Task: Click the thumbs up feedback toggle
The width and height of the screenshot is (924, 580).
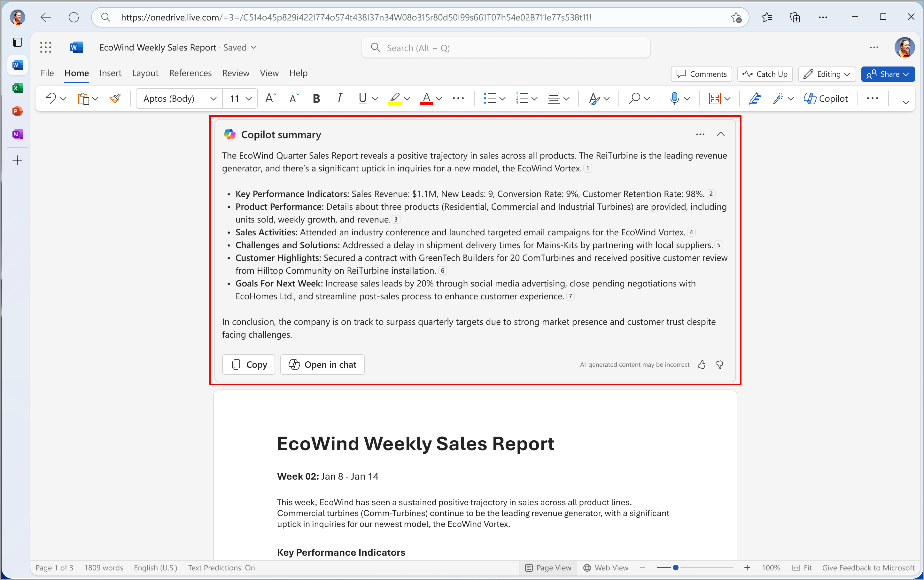Action: [701, 364]
